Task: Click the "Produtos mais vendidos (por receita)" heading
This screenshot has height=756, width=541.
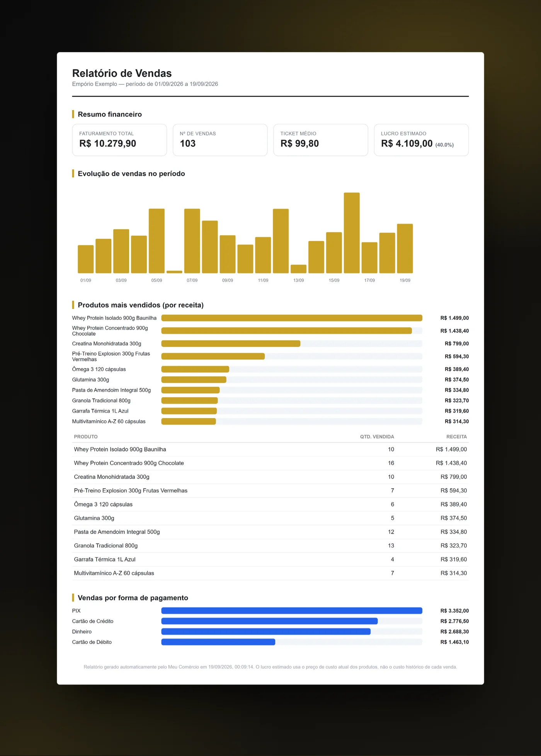Action: [x=141, y=305]
